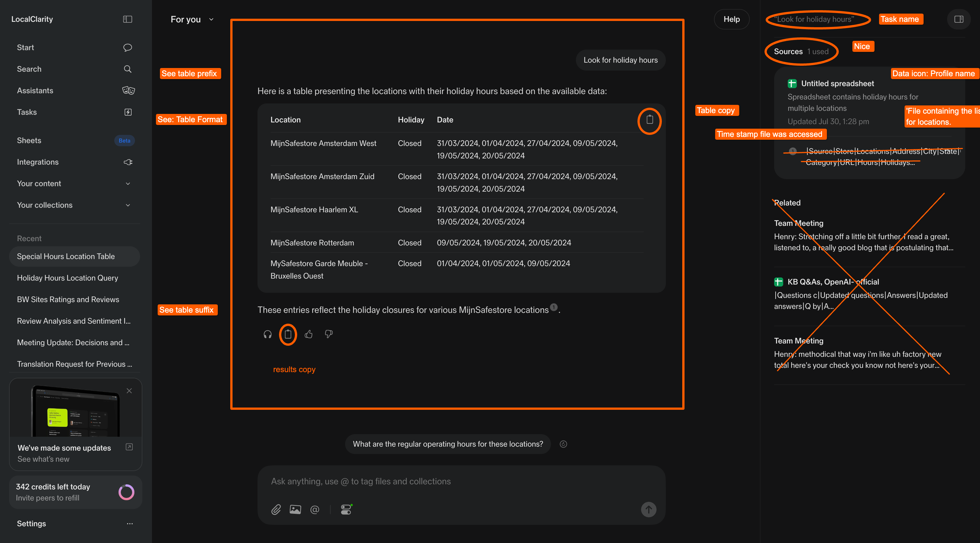Click citation marker 1 after MijnSafestore locations
Viewport: 980px width, 543px height.
pyautogui.click(x=554, y=307)
